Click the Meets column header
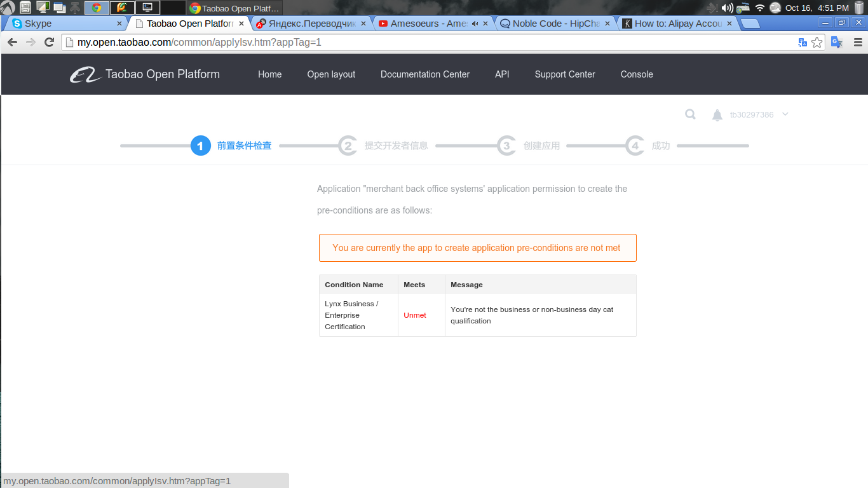This screenshot has height=488, width=868. [x=421, y=285]
